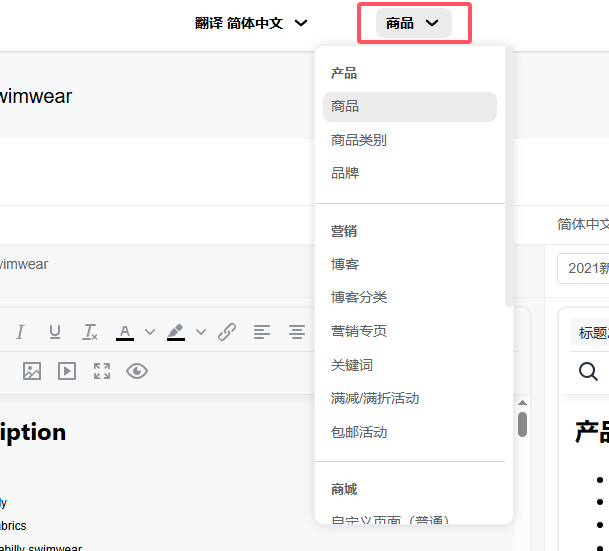Choose 品牌 in the dropdown list
Image resolution: width=609 pixels, height=551 pixels.
click(345, 173)
